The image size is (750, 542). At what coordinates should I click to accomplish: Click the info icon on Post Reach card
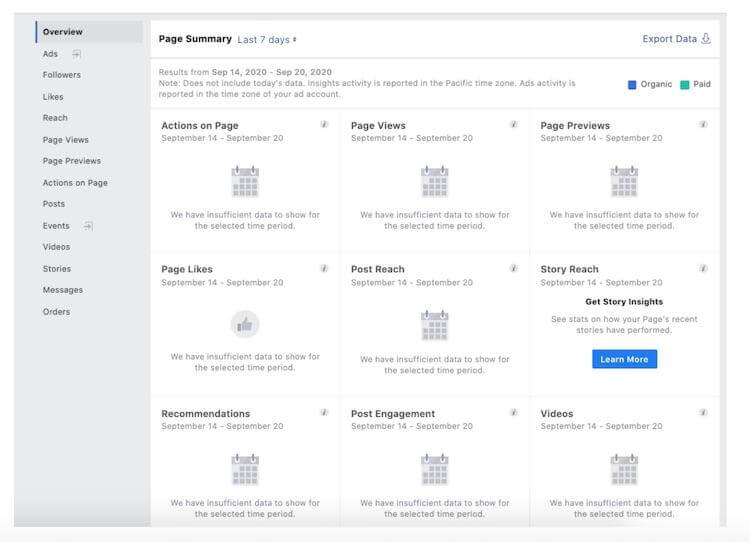(514, 268)
